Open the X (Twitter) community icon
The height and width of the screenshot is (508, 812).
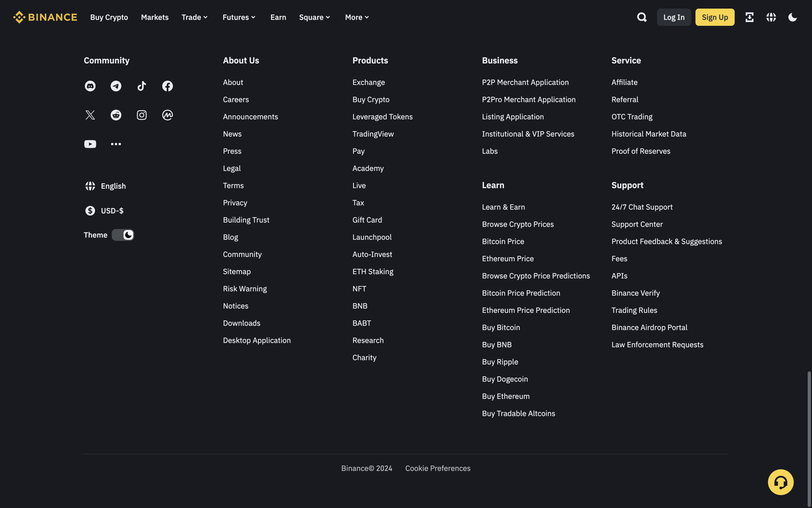click(x=90, y=115)
